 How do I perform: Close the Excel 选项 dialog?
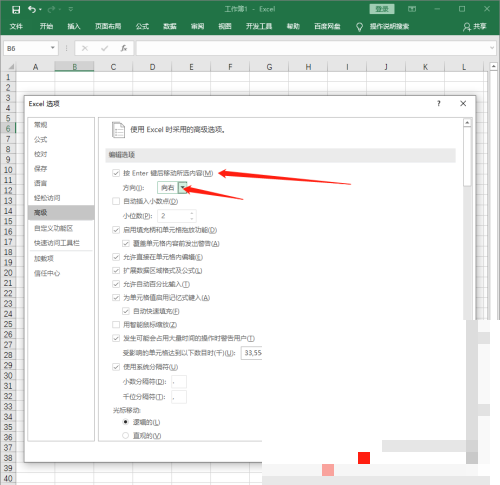tap(463, 104)
